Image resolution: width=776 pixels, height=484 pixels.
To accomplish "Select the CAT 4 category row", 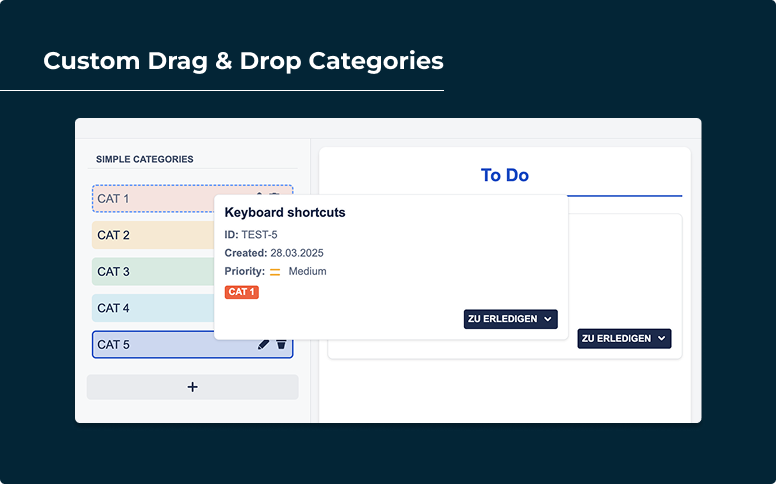I will point(153,308).
